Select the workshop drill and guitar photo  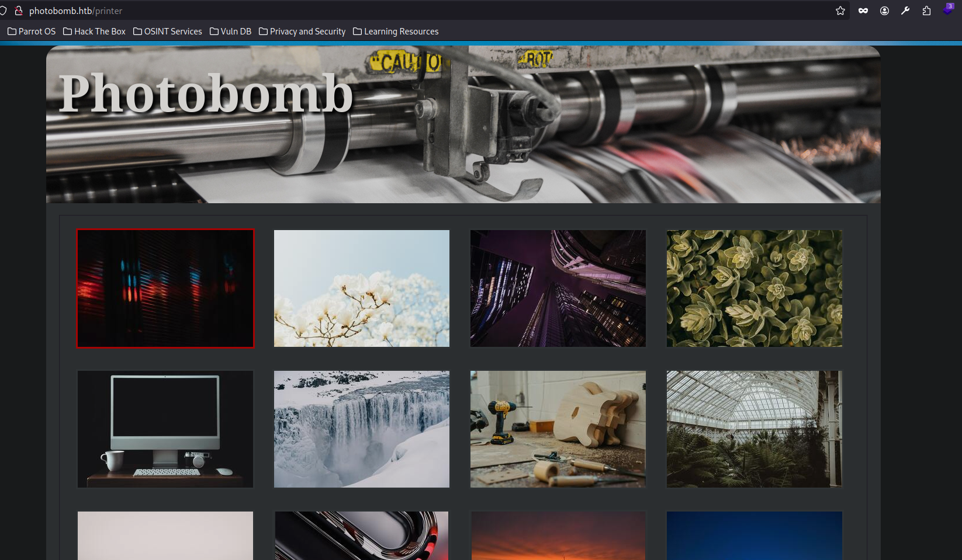pyautogui.click(x=558, y=429)
